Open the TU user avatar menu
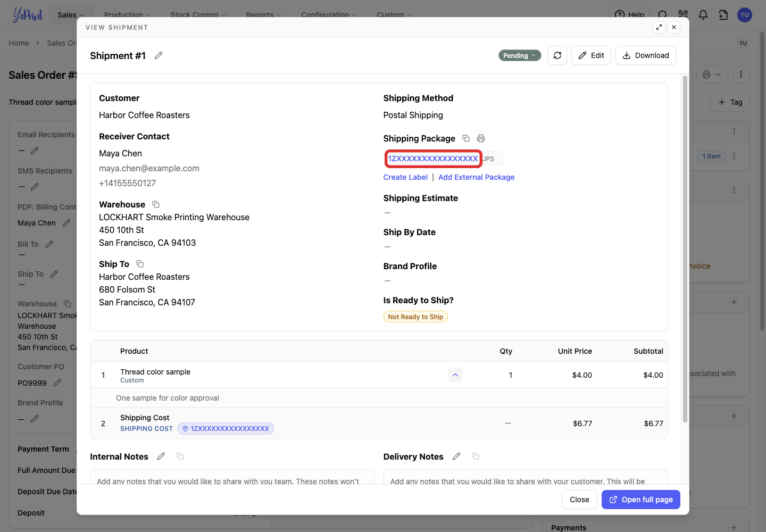The width and height of the screenshot is (766, 532). click(x=745, y=15)
